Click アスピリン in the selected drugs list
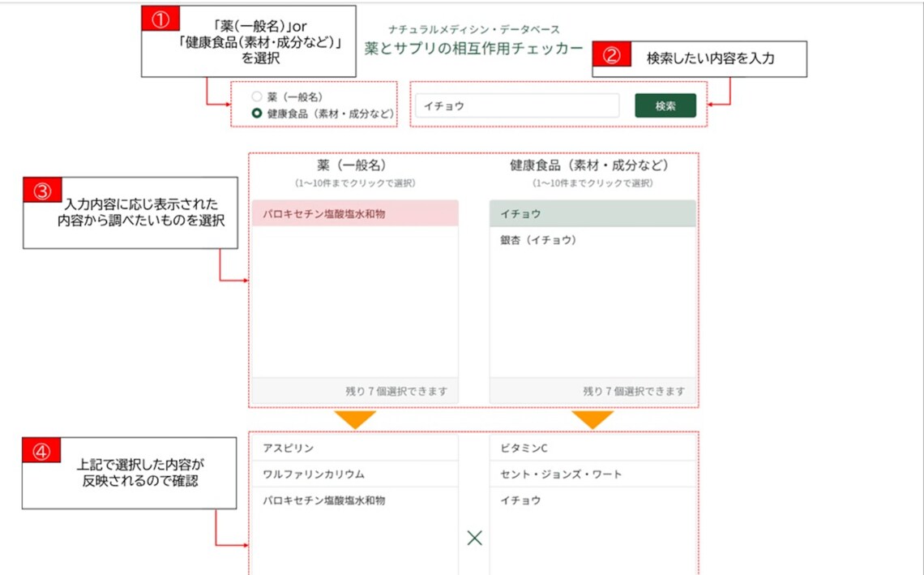Viewport: 924px width, 575px height. point(355,448)
